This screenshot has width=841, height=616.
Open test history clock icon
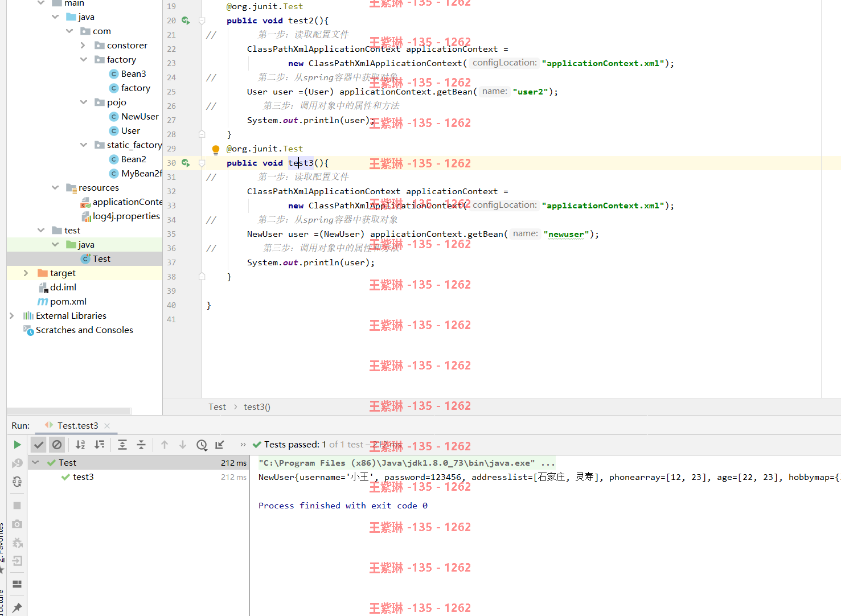(x=202, y=445)
